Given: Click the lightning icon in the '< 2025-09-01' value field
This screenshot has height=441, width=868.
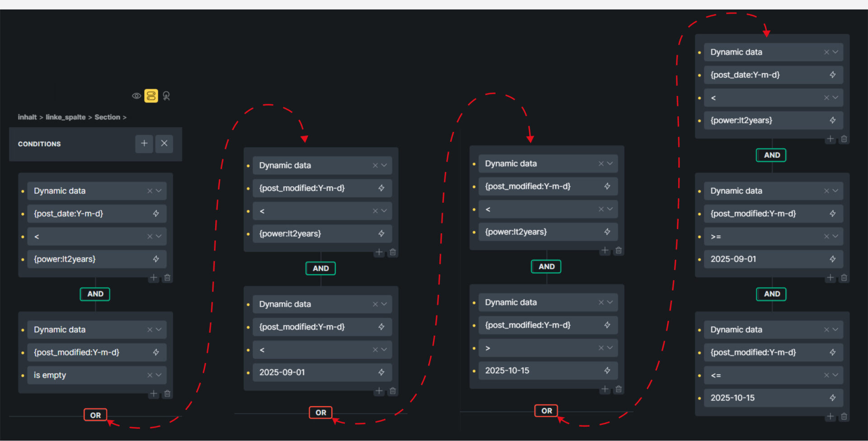Looking at the screenshot, I should [381, 372].
